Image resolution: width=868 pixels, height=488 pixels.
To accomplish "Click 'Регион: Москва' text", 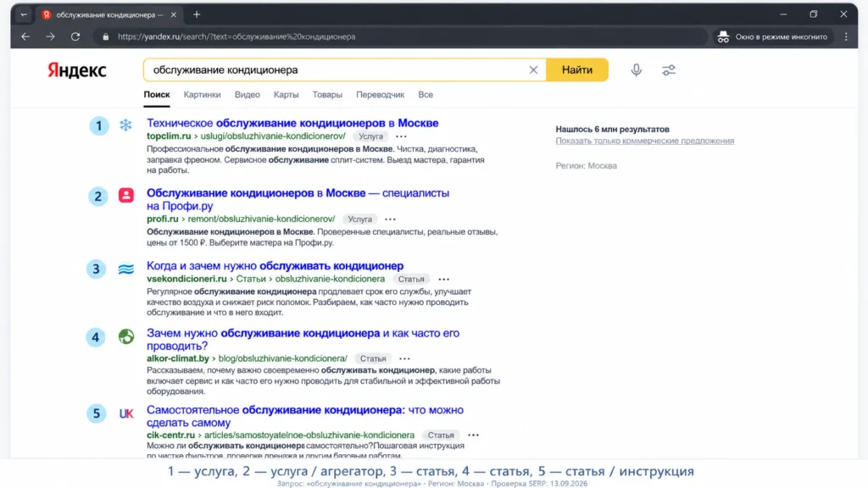I will point(587,165).
